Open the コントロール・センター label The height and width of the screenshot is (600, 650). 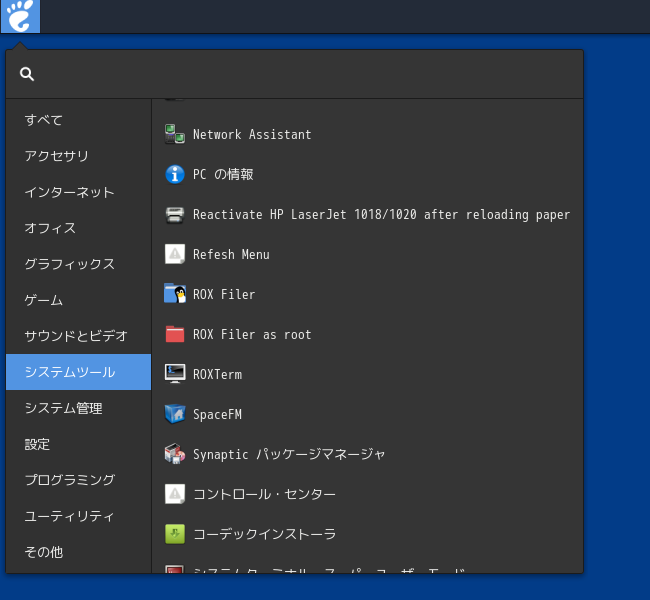click(x=264, y=494)
